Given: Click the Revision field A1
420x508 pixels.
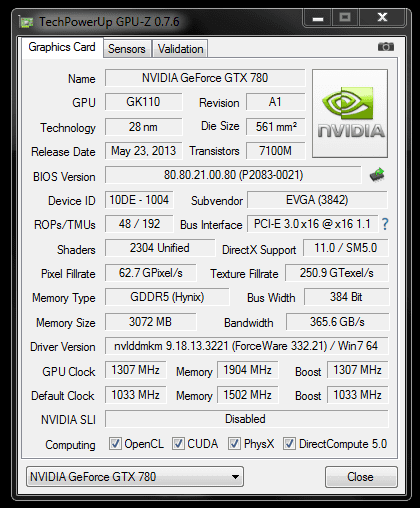Looking at the screenshot, I should pyautogui.click(x=275, y=102).
